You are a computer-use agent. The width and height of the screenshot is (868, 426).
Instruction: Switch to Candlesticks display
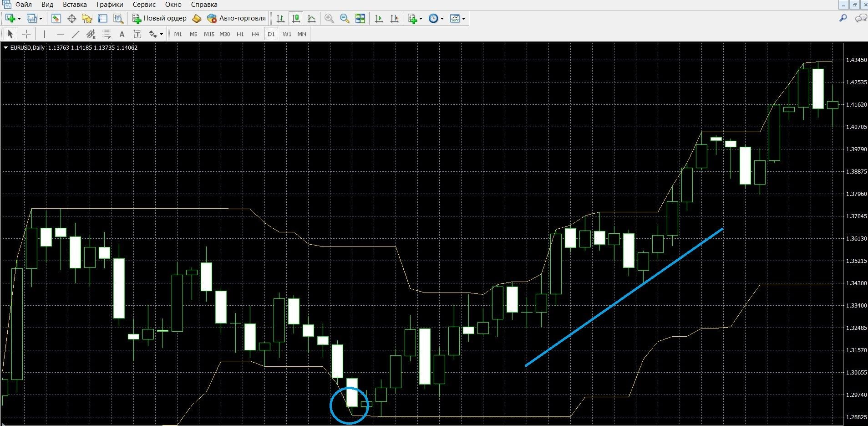[x=296, y=19]
